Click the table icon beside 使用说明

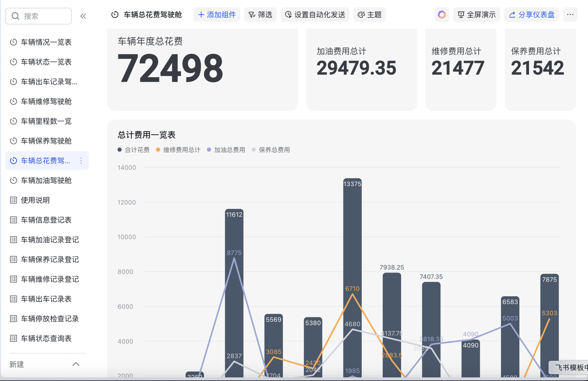(x=13, y=200)
